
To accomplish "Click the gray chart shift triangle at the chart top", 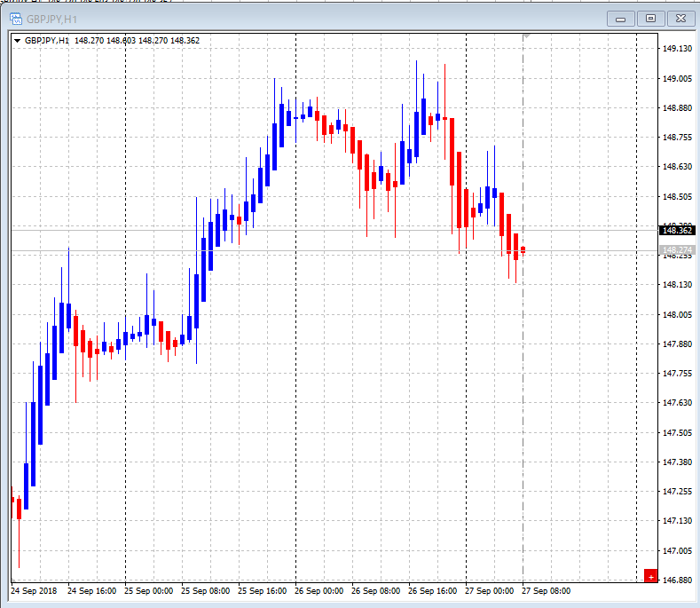I will tap(527, 36).
